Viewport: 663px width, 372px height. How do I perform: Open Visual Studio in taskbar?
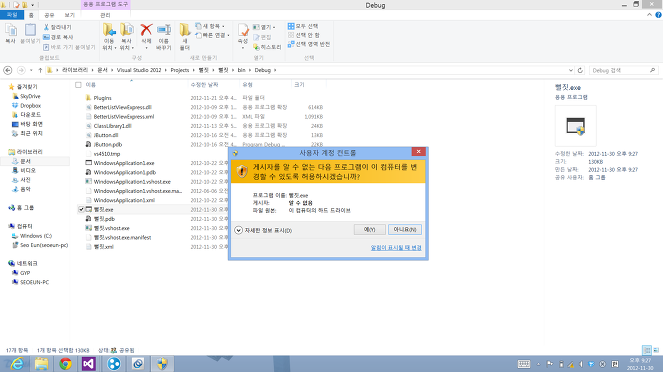pos(89,364)
